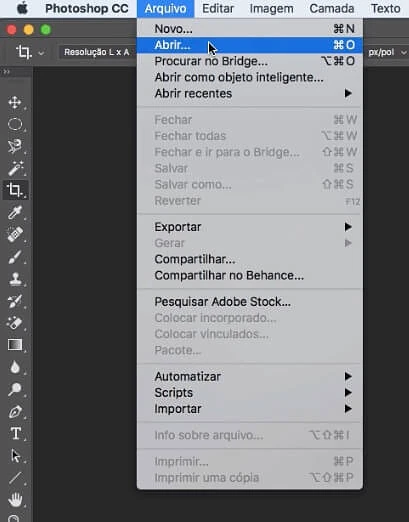Close the Arquivo menu from the menu bar

coord(165,9)
